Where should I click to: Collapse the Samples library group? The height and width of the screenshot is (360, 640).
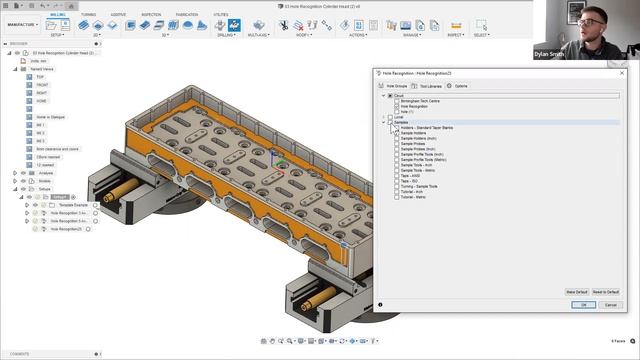click(x=384, y=122)
